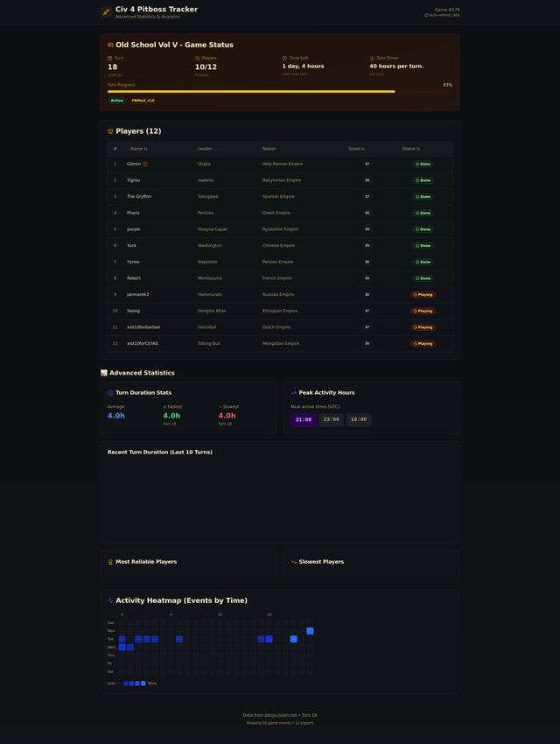This screenshot has width=560, height=744.
Task: Sort the players table by Name
Action: pos(138,149)
